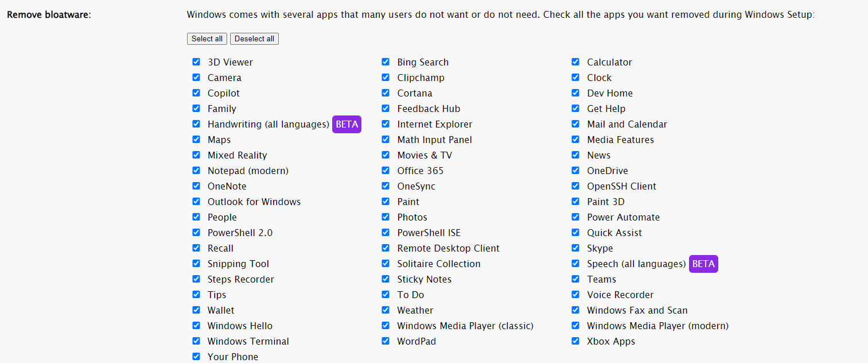868x363 pixels.
Task: Toggle the Copilot checkbox
Action: (x=196, y=93)
